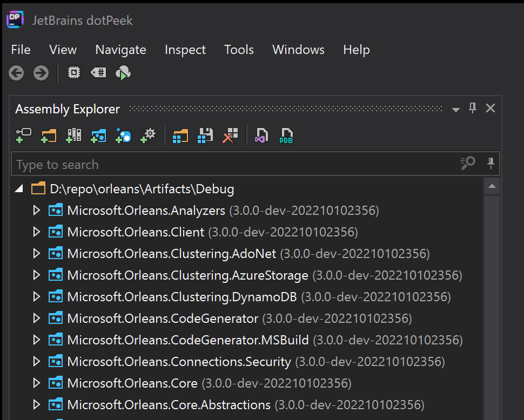Click the dotPeek application logo icon
524x420 pixels.
point(15,19)
